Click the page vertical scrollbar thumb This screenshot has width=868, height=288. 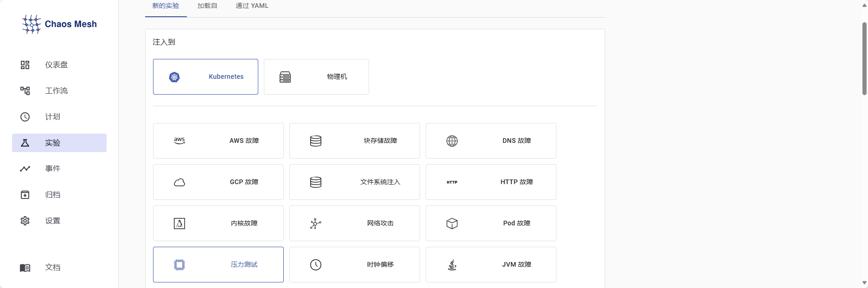click(x=864, y=58)
